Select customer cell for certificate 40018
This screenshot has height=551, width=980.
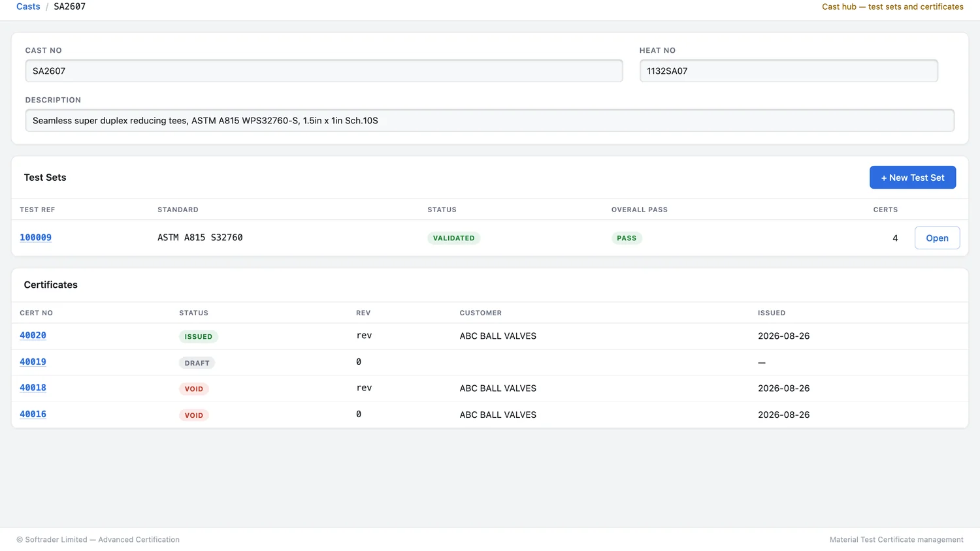coord(498,388)
